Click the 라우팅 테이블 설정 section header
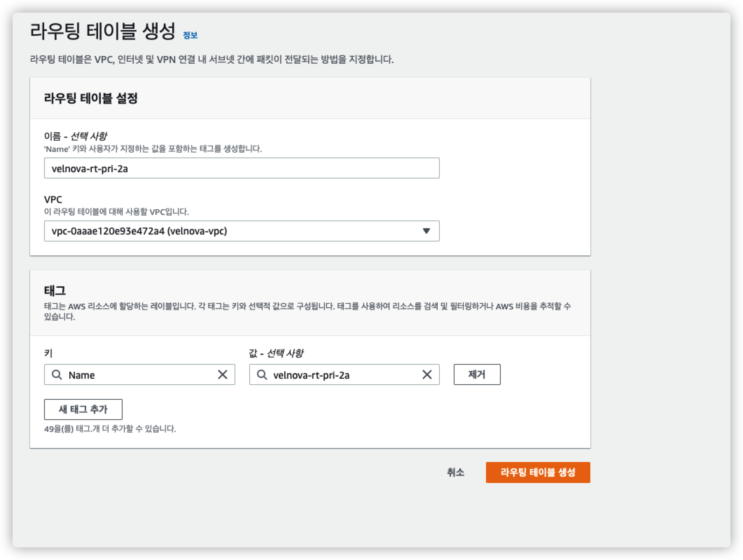This screenshot has width=743, height=560. click(91, 98)
